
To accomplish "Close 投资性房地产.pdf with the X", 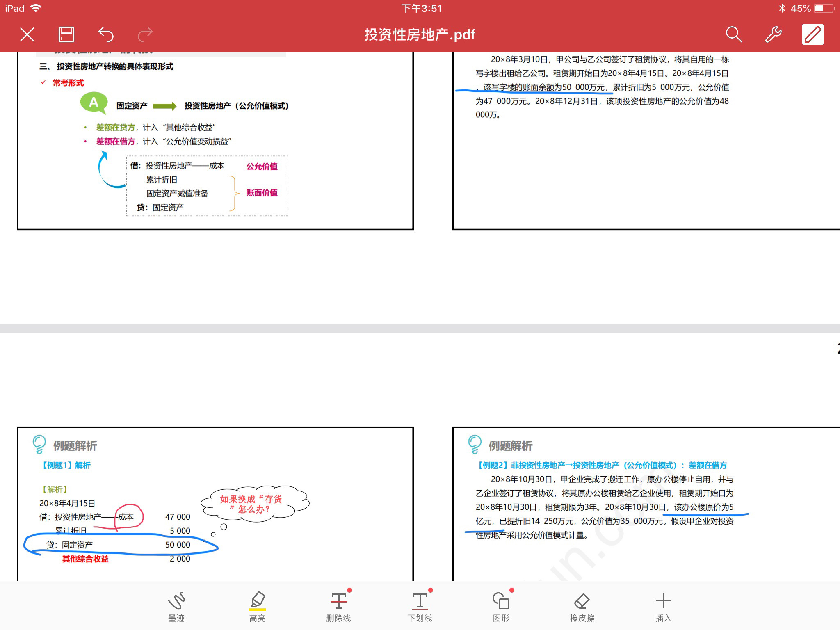I will click(x=27, y=34).
